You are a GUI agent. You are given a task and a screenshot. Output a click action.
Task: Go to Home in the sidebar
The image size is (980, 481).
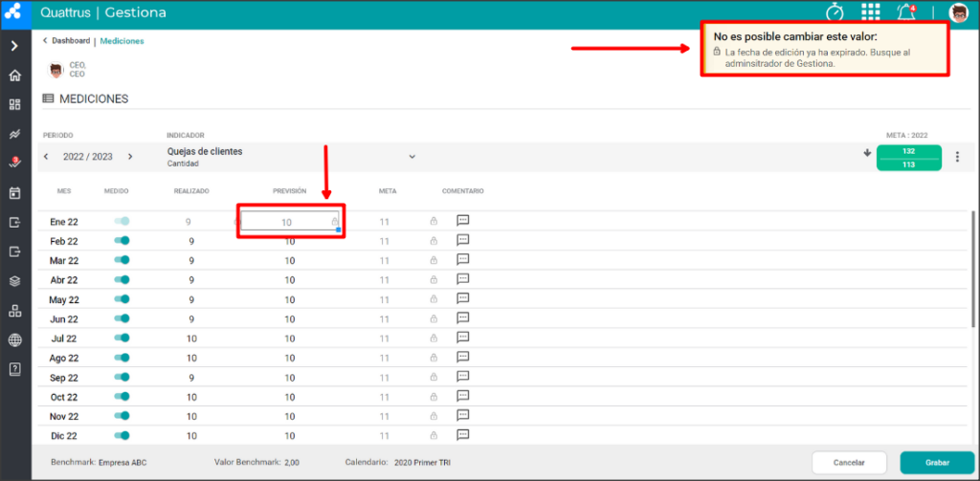(15, 76)
